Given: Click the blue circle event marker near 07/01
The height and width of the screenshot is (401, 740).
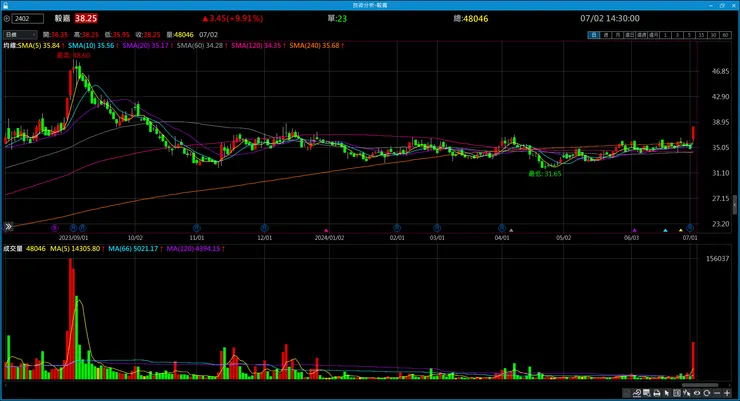Looking at the screenshot, I should (690, 228).
